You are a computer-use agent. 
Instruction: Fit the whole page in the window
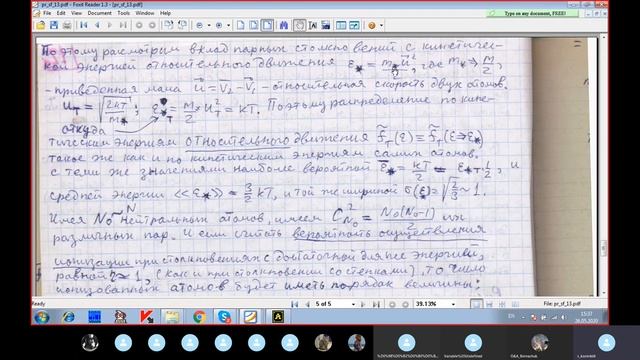pos(253,25)
